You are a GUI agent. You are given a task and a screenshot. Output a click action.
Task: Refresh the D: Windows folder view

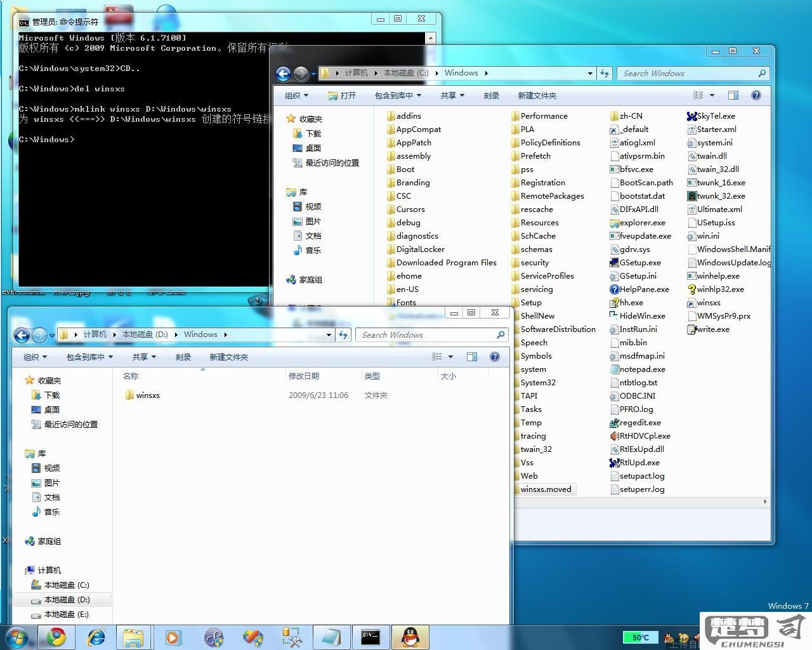pos(343,335)
